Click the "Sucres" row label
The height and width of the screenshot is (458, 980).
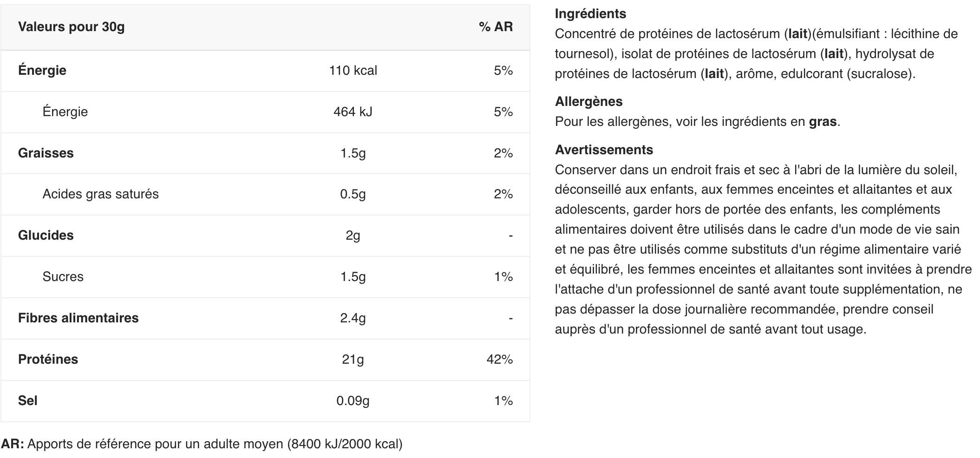(x=63, y=277)
